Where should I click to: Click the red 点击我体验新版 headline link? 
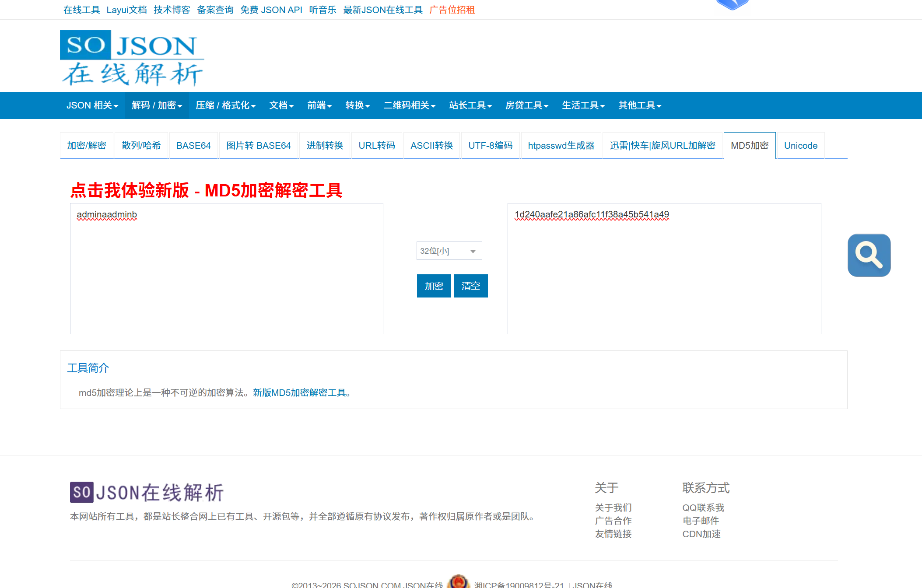tap(206, 190)
